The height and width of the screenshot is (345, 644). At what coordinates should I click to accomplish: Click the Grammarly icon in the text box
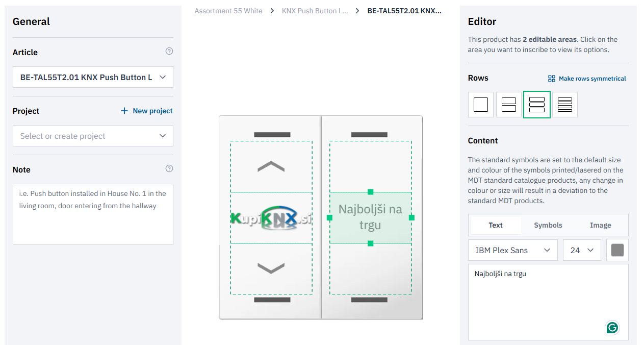click(612, 328)
